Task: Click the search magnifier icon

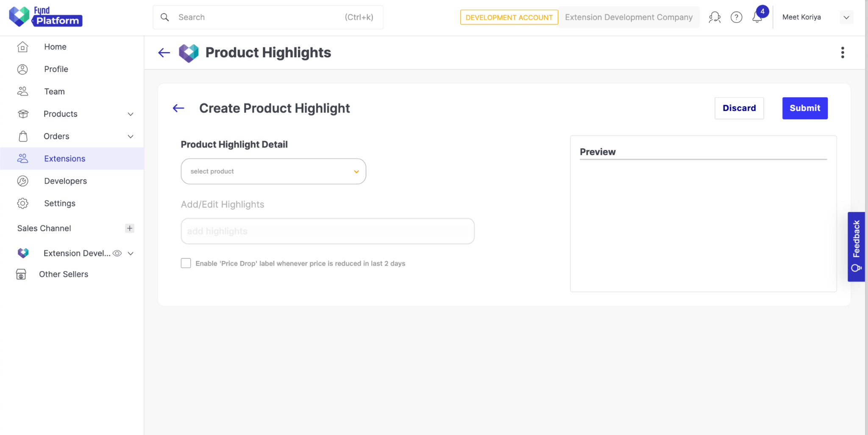Action: point(165,17)
